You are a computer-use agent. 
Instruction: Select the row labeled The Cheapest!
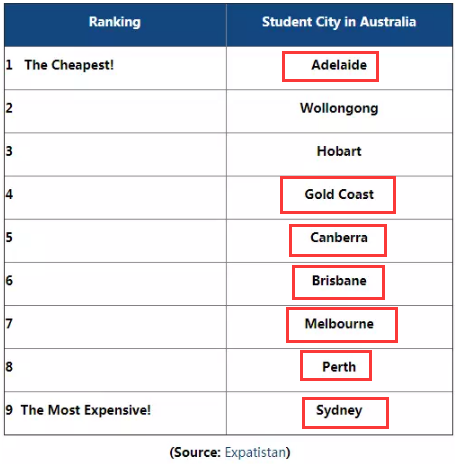(x=228, y=68)
